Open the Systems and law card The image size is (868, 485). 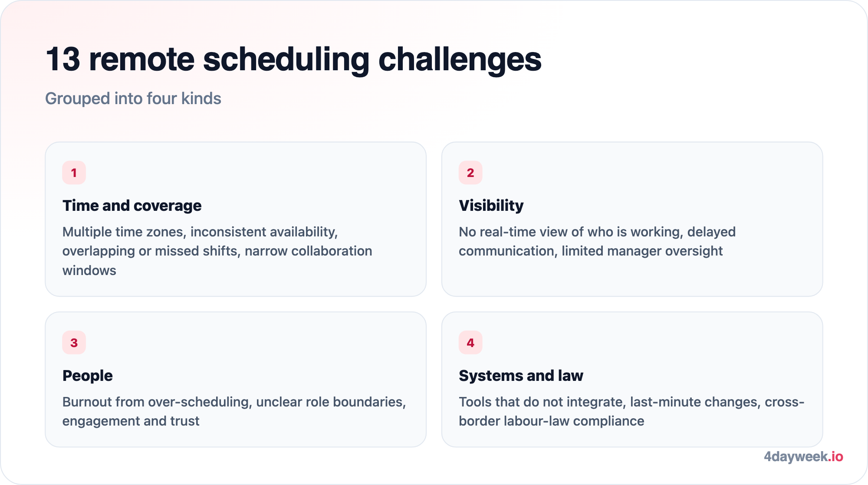tap(632, 380)
